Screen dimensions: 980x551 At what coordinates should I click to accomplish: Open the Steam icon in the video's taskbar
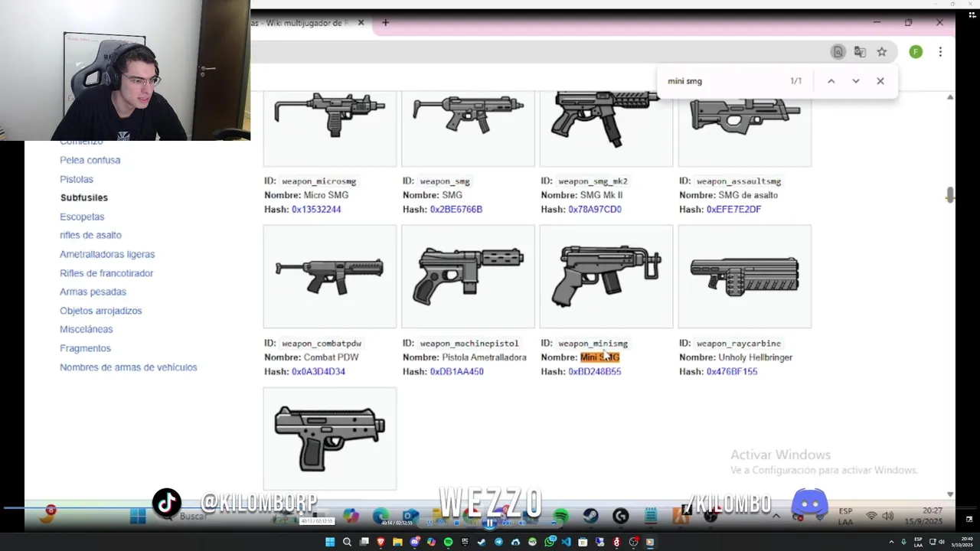click(x=591, y=517)
